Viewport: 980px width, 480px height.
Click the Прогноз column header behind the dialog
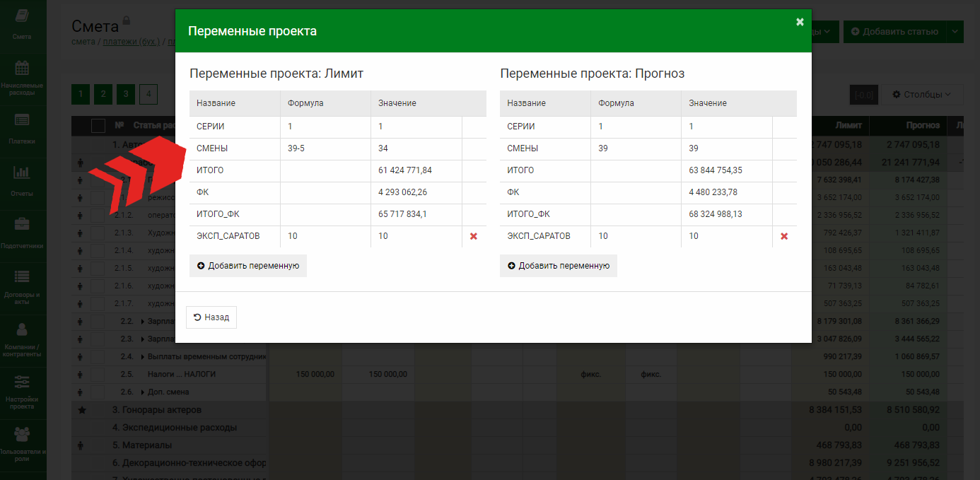click(x=923, y=126)
